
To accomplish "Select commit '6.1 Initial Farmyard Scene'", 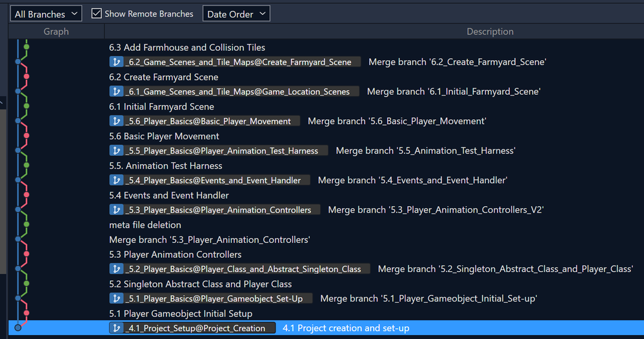I will (x=161, y=106).
